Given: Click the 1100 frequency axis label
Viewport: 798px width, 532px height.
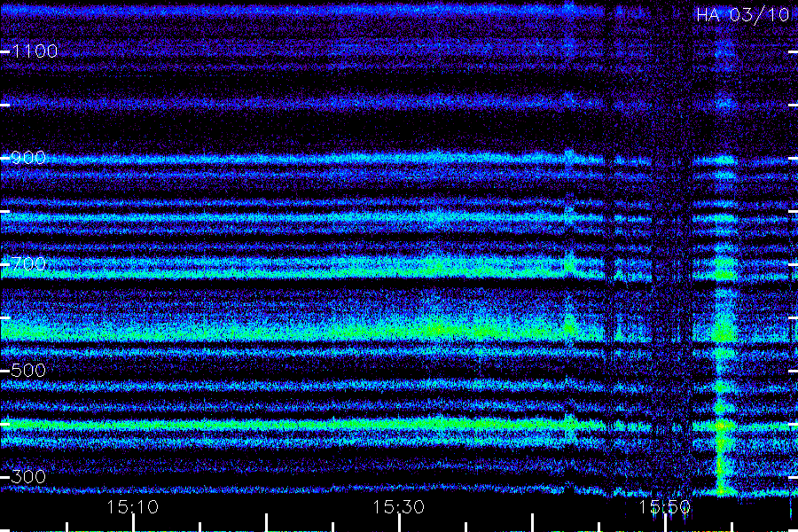Looking at the screenshot, I should 35,51.
